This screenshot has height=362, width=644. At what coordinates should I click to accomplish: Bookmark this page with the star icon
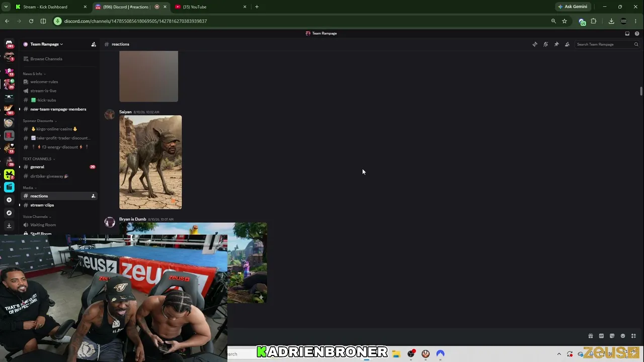click(x=565, y=21)
